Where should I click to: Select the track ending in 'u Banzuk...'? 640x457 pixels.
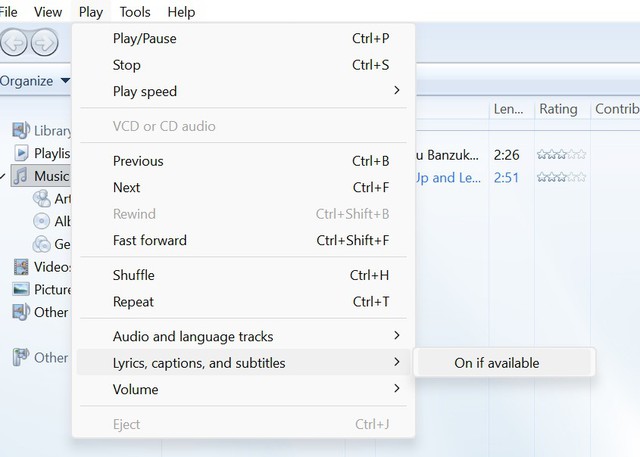tap(447, 155)
